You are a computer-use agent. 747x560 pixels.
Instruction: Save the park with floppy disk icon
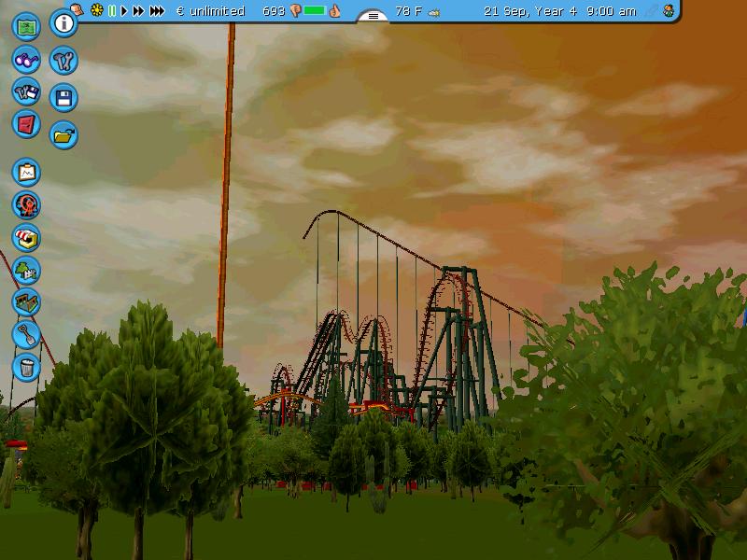coord(63,98)
